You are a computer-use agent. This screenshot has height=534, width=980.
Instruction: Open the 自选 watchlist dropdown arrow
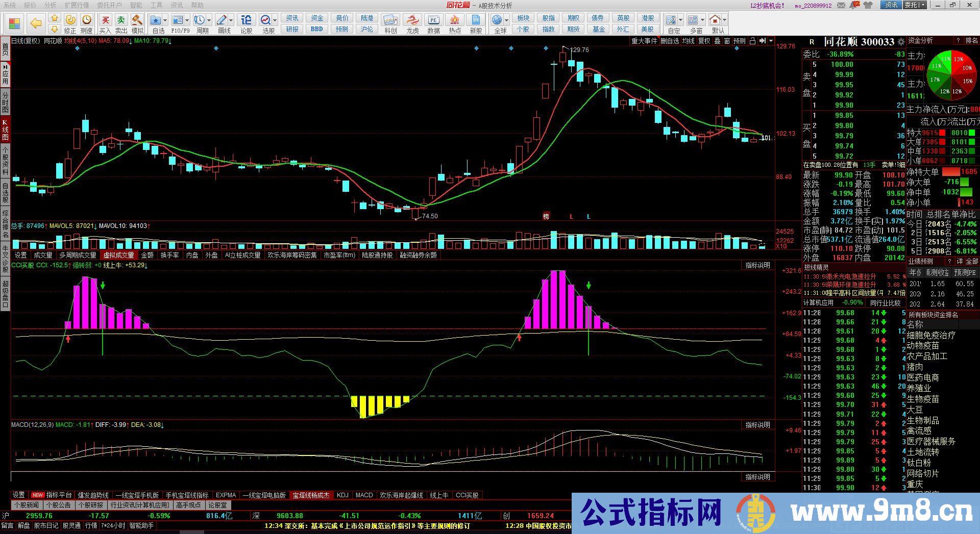[165, 20]
